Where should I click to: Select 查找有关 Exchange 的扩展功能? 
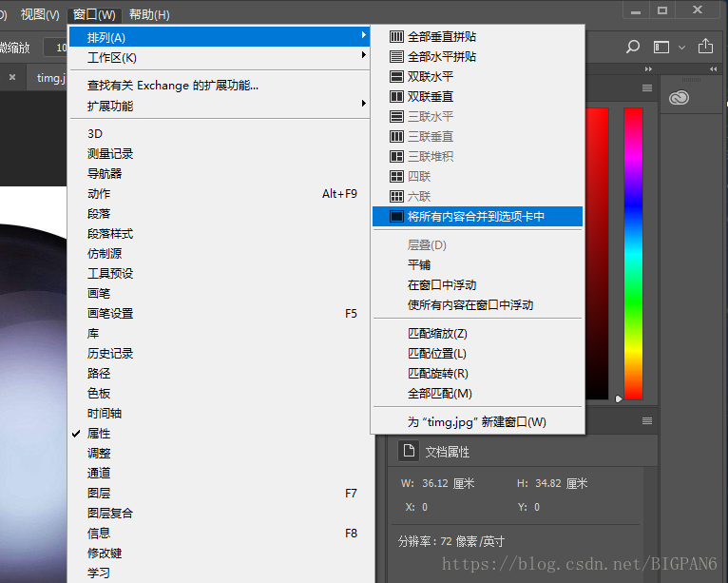(x=220, y=86)
